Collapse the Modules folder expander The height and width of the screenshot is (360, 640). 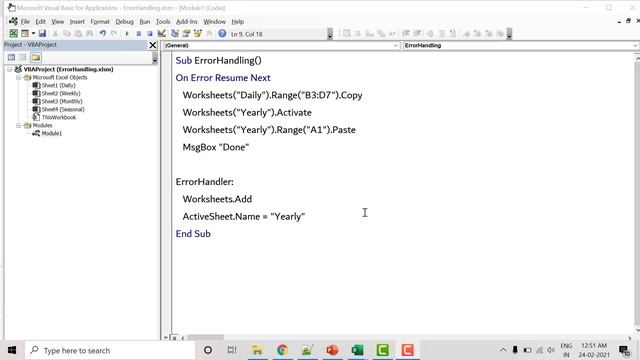(x=18, y=125)
